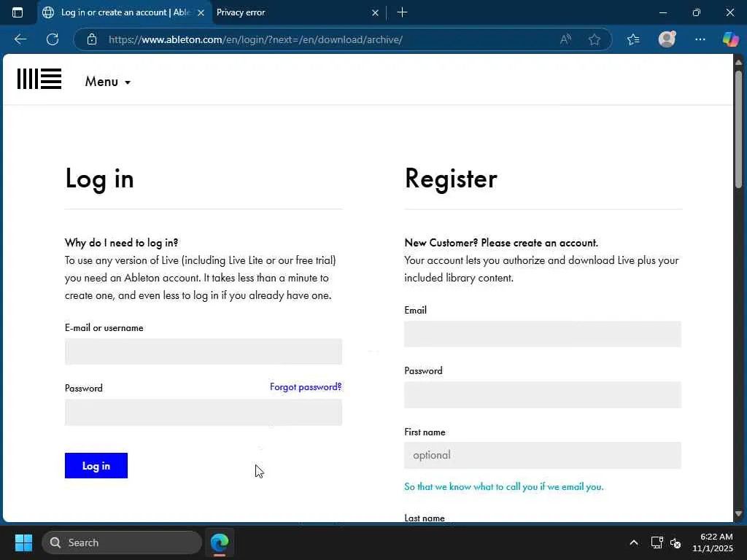Screen dimensions: 747x560
Task: Select the Log in or create account tab
Action: click(x=124, y=12)
